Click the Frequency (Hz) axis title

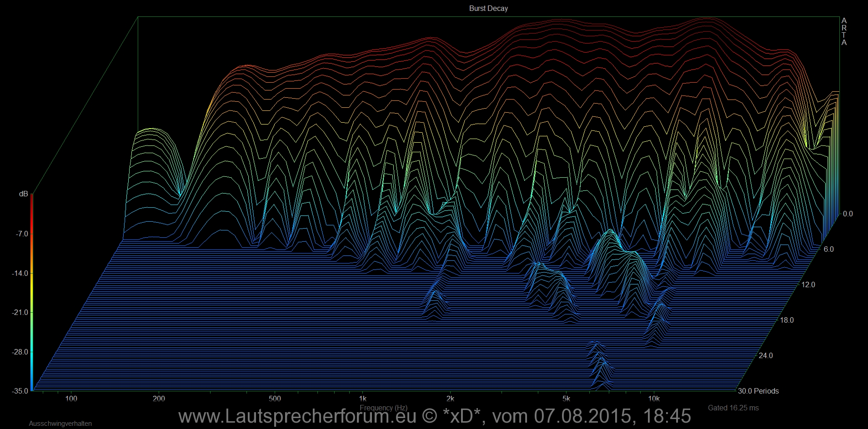[x=383, y=408]
